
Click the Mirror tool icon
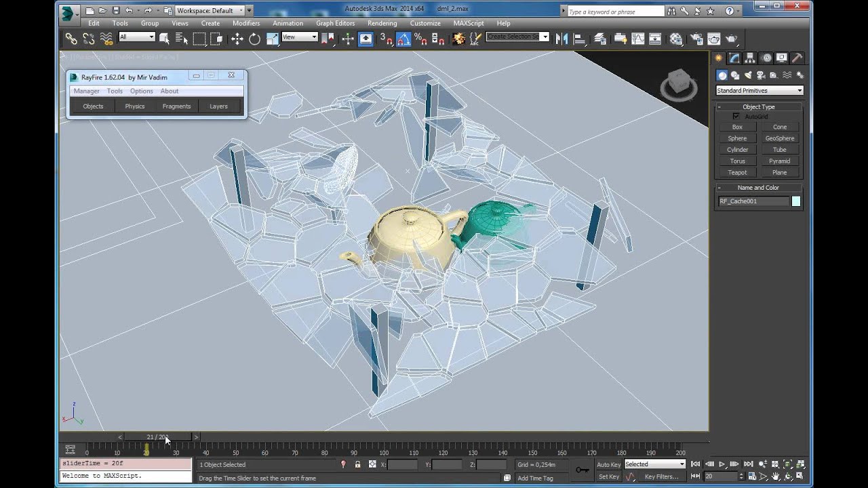(561, 39)
